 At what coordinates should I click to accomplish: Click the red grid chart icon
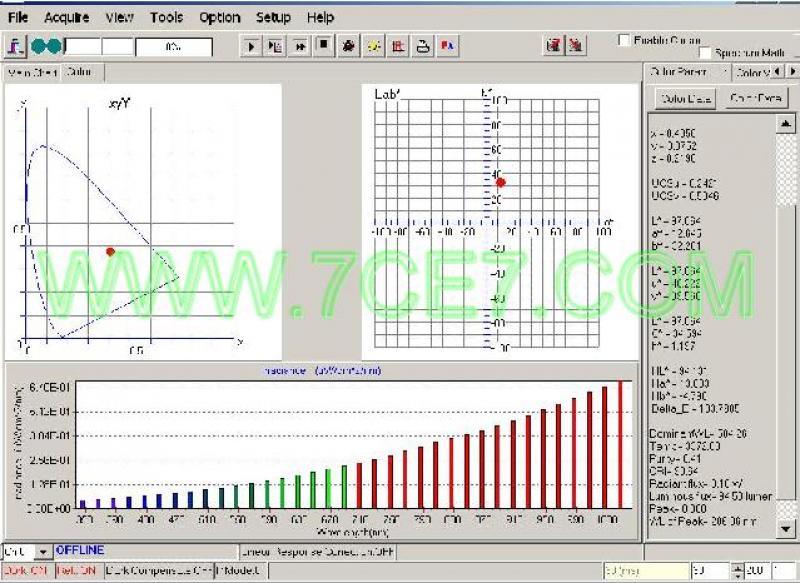click(398, 46)
